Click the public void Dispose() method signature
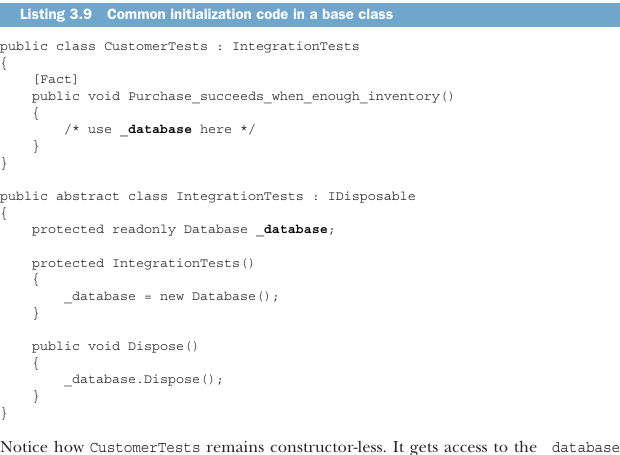The width and height of the screenshot is (620, 455). (115, 346)
